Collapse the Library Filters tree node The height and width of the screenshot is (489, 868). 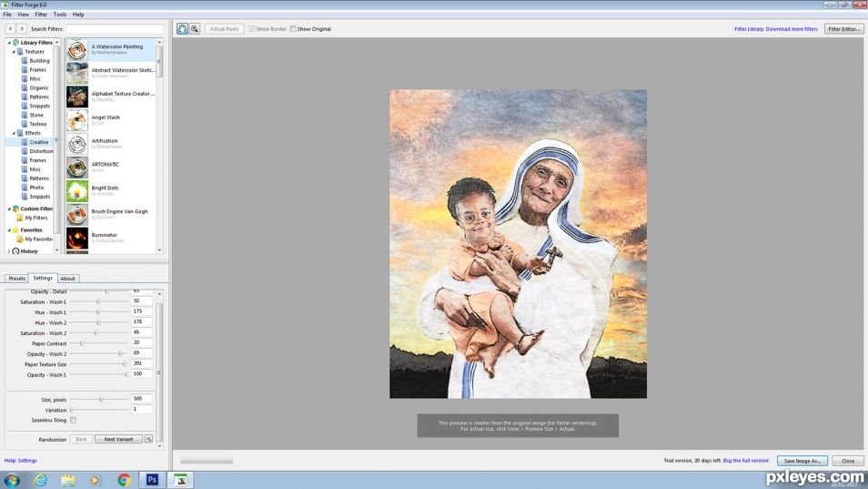point(9,43)
